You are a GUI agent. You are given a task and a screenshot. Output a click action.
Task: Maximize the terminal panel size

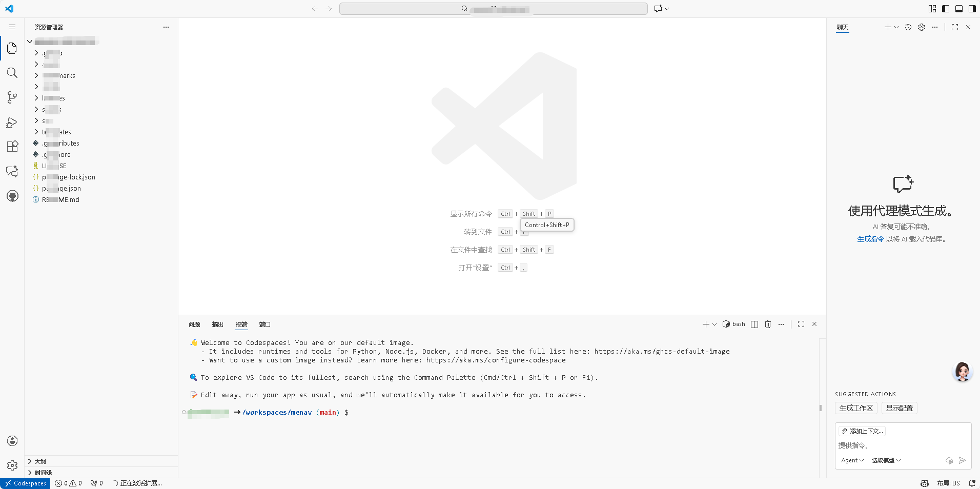point(801,324)
